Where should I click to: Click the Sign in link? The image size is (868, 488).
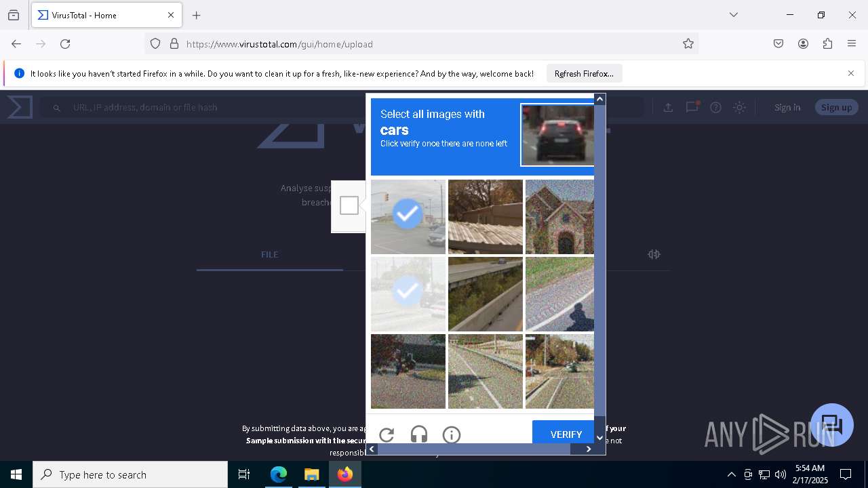click(x=787, y=107)
